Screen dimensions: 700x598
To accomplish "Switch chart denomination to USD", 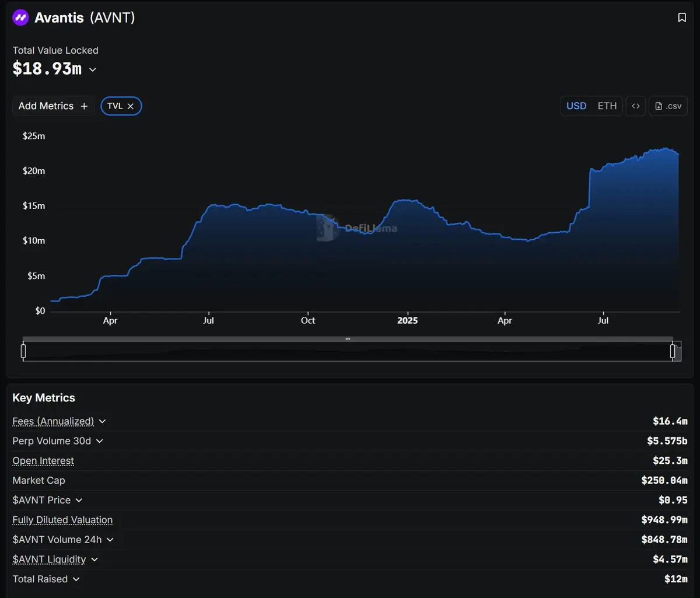I will 576,106.
